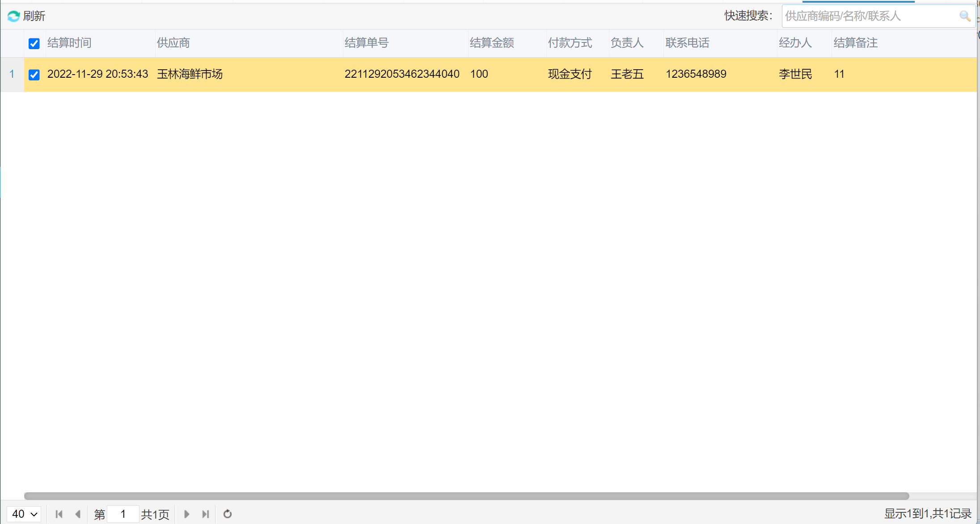Click the search magnifier icon
Image resolution: width=980 pixels, height=524 pixels.
point(964,16)
